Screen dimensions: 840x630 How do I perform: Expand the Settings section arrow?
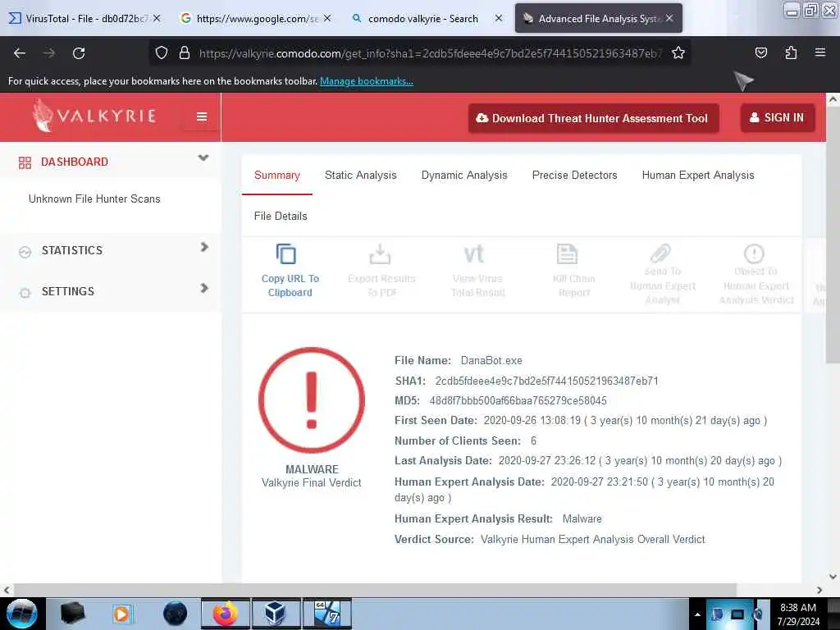coord(204,288)
